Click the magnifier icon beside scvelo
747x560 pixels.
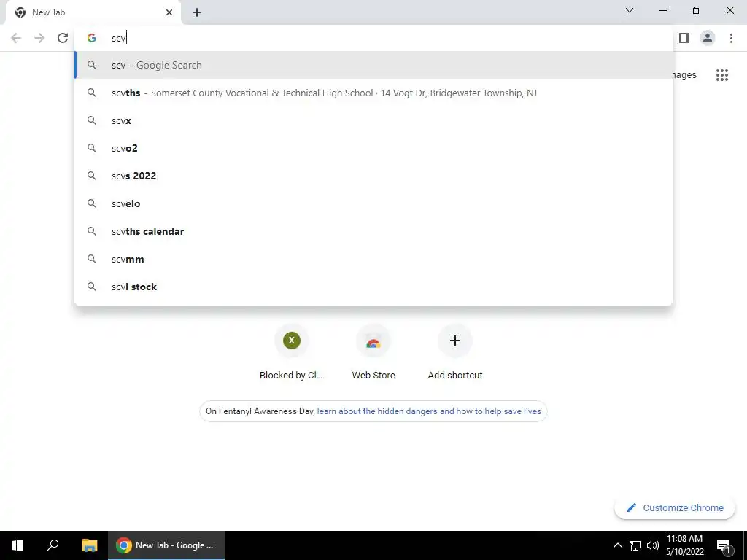click(x=92, y=203)
